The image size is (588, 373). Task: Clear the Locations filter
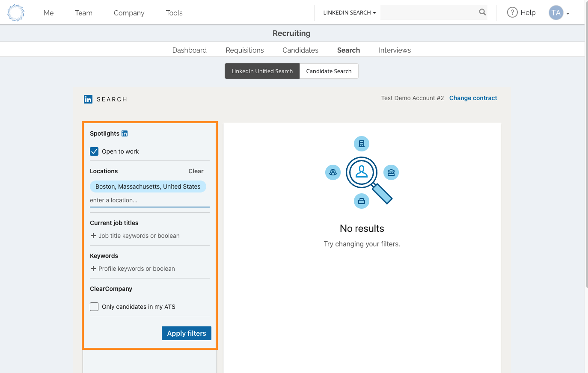[196, 171]
